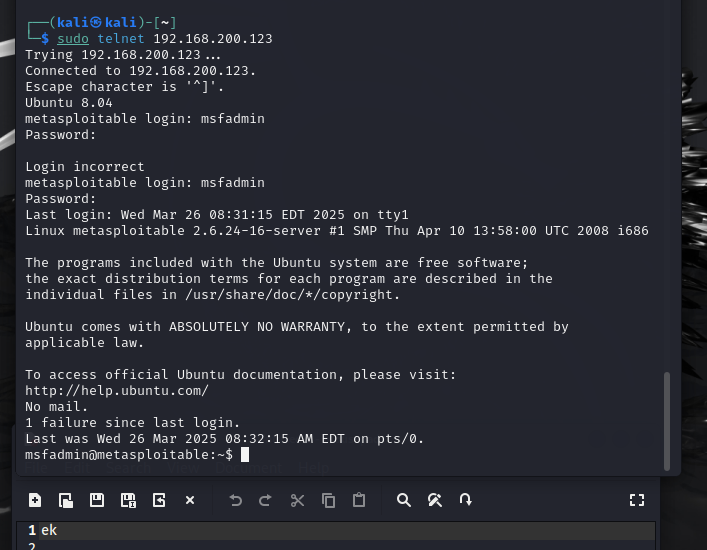Image resolution: width=707 pixels, height=550 pixels.
Task: Click 'Connected to 192.168.200.123.' line
Action: coord(140,71)
